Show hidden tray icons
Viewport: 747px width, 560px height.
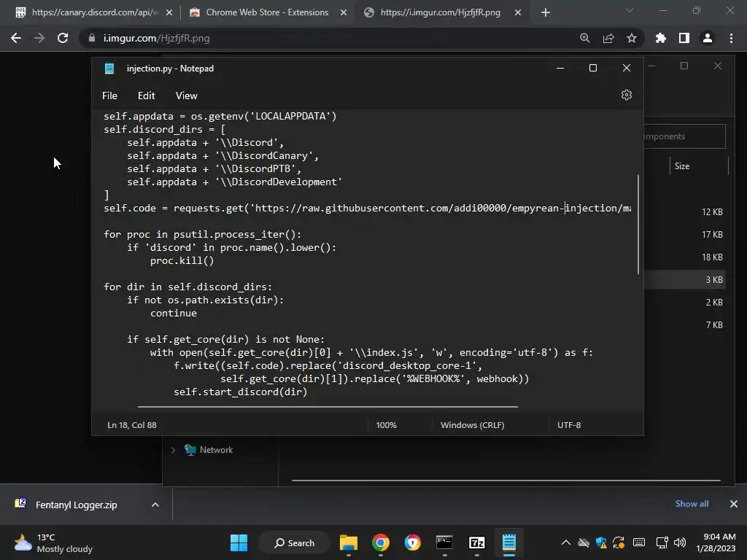[x=565, y=542]
